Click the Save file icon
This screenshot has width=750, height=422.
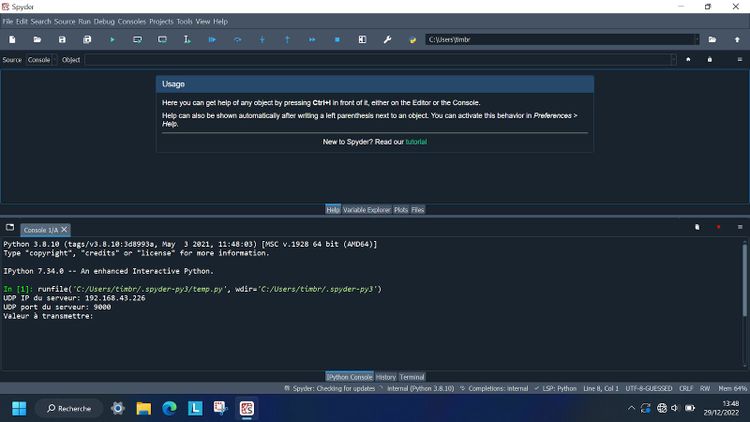click(62, 40)
